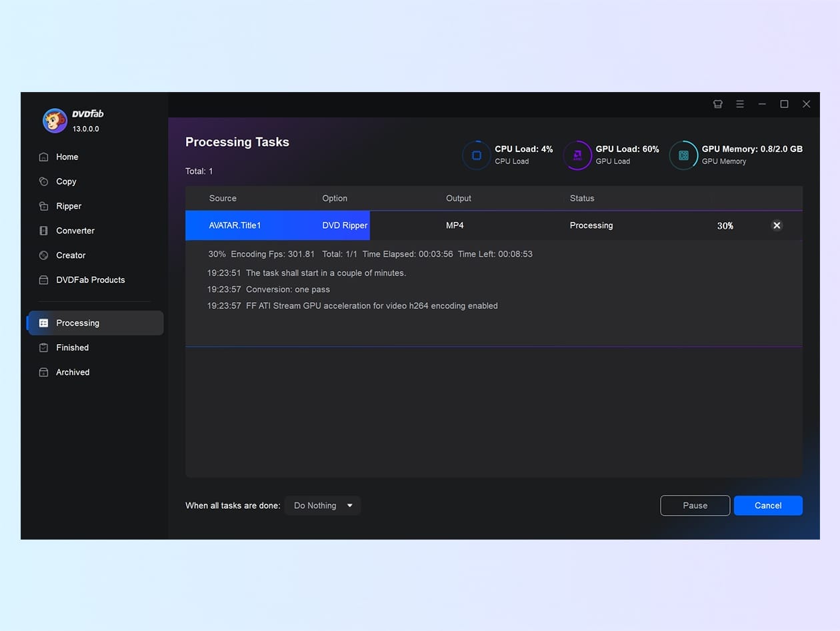This screenshot has width=840, height=631.
Task: Show the Finished tasks list
Action: tap(72, 348)
